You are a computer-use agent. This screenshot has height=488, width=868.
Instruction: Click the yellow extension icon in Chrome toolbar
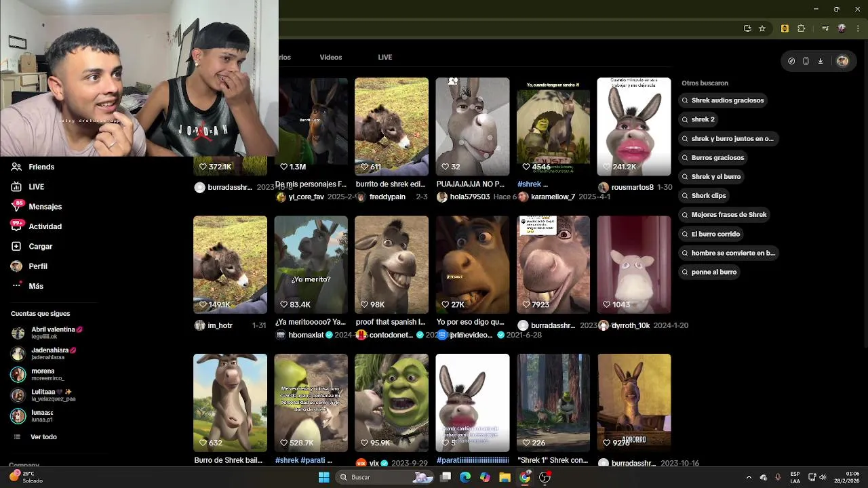click(x=785, y=28)
